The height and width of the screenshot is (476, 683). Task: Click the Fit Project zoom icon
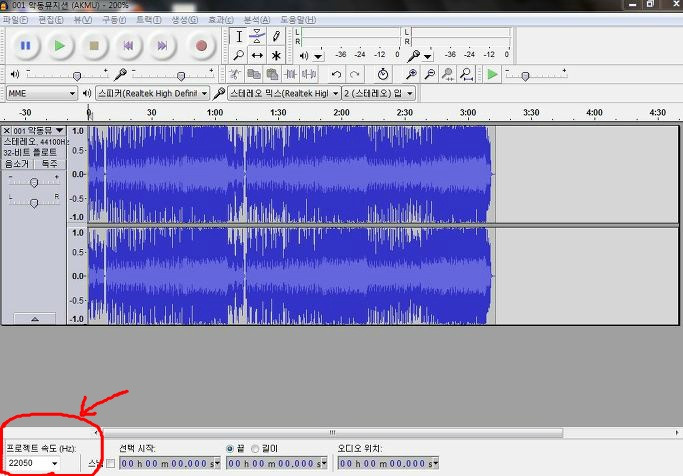pyautogui.click(x=467, y=74)
